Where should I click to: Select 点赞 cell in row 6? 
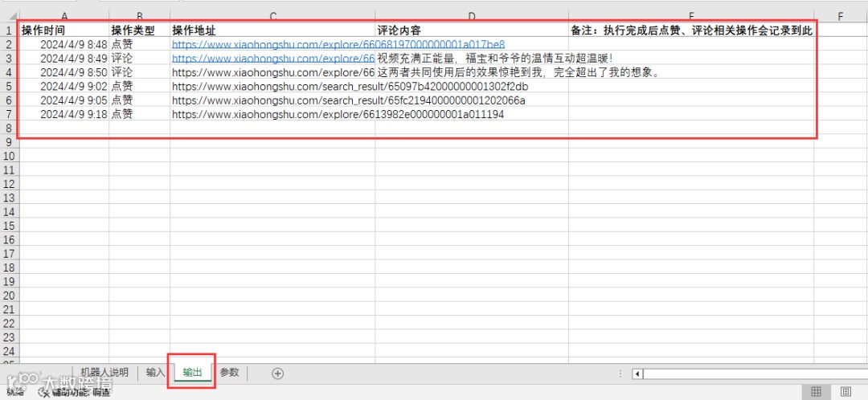(140, 100)
